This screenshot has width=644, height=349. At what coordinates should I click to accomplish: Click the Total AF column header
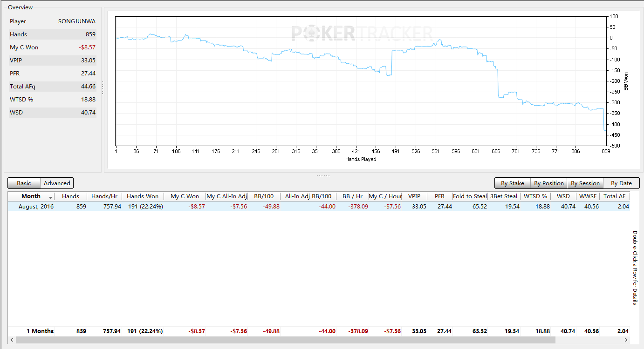614,196
